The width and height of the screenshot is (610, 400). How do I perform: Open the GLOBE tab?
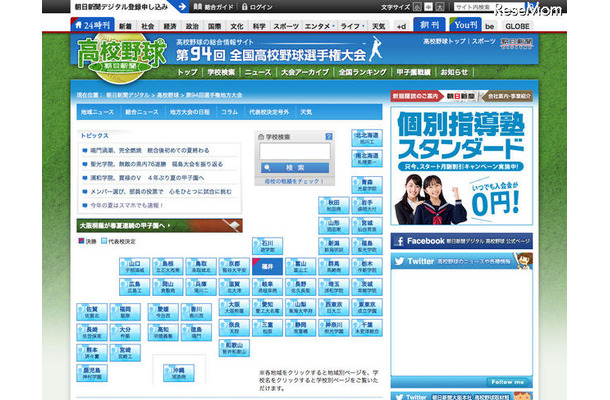tap(517, 26)
